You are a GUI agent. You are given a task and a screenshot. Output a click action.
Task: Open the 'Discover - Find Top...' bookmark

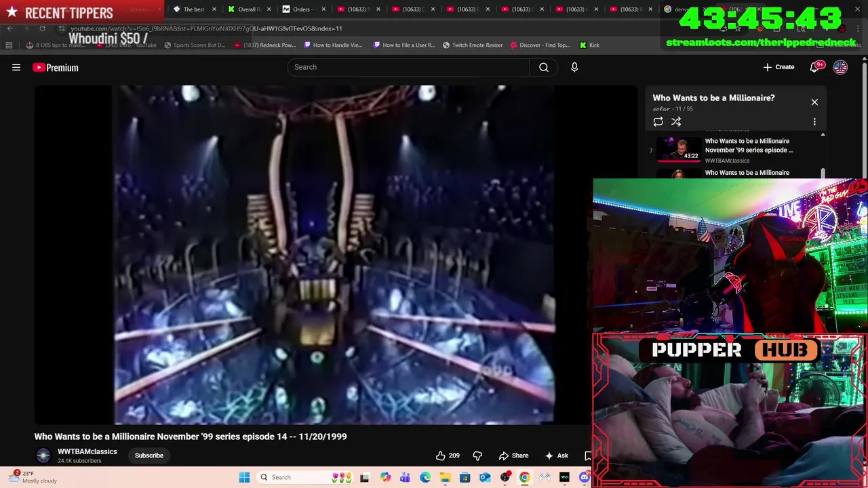[x=540, y=45]
